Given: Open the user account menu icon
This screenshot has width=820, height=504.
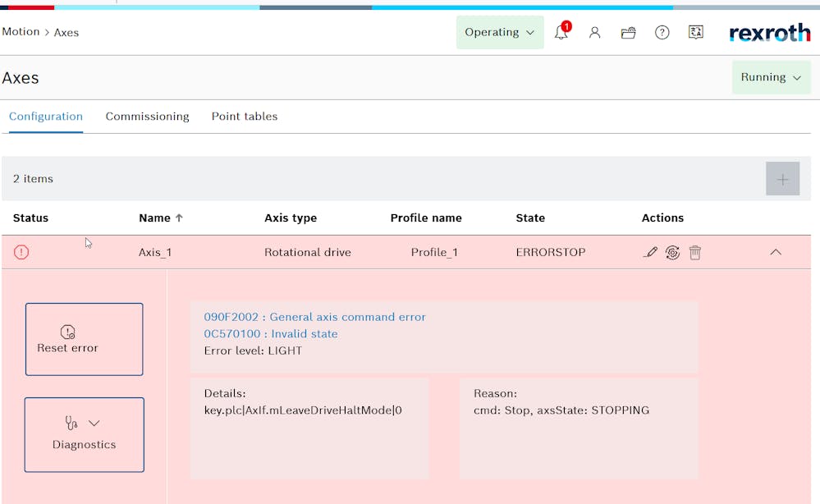Looking at the screenshot, I should coord(595,33).
